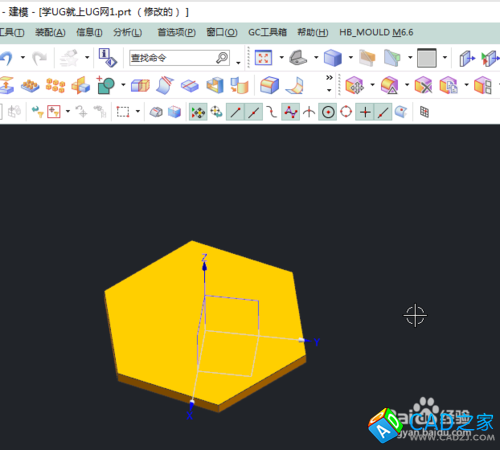Click the >> toolbar overflow button
500x450 pixels.
(x=329, y=78)
